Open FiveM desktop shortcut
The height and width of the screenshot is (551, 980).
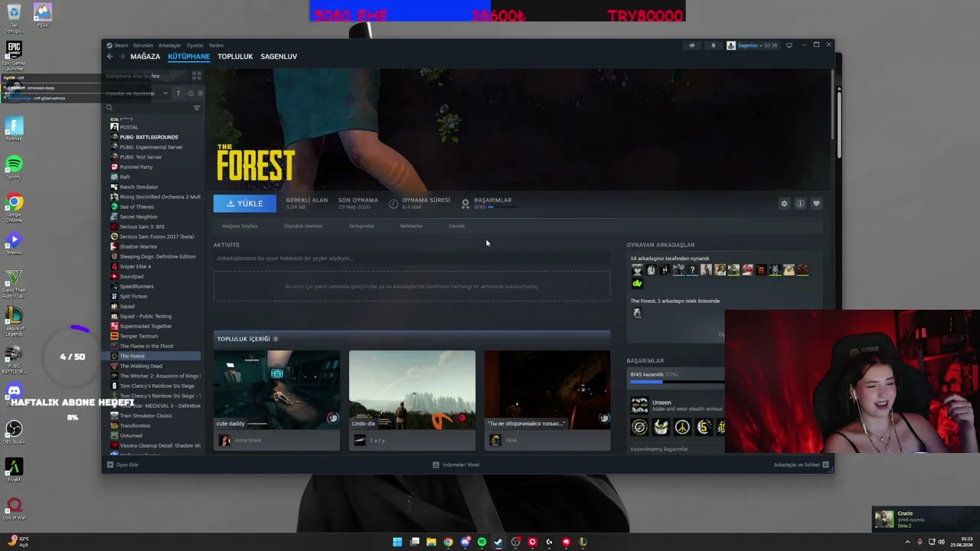pyautogui.click(x=14, y=470)
